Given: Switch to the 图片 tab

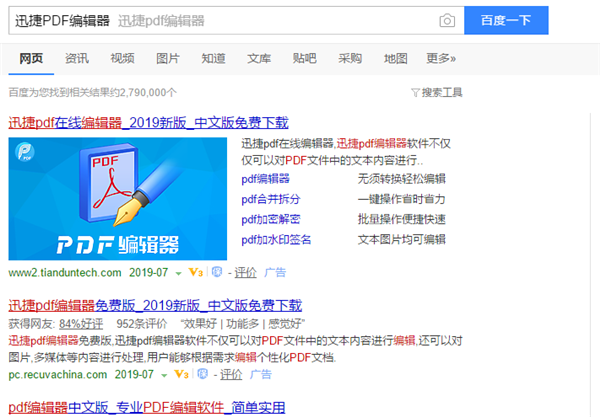Looking at the screenshot, I should [168, 59].
